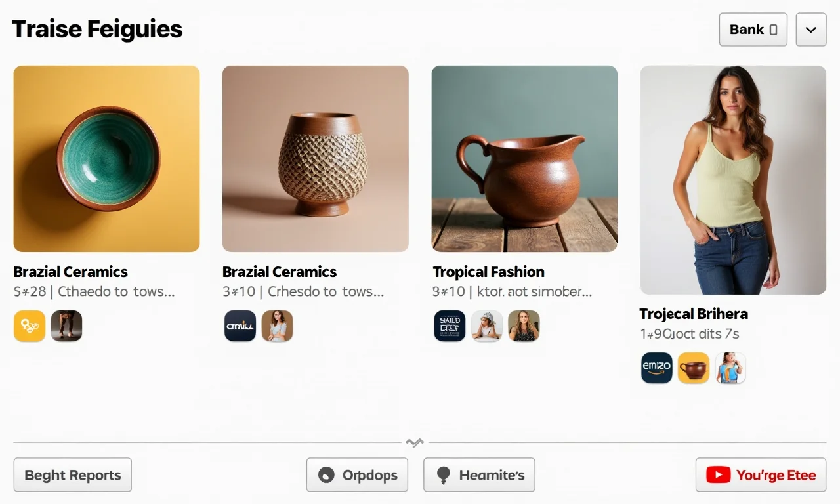This screenshot has width=840, height=504.
Task: Open the turquoise bowl product photo
Action: (106, 158)
